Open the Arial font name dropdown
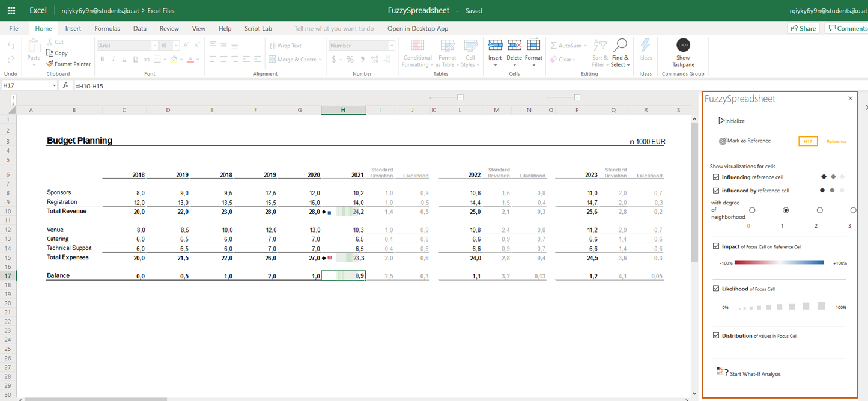Viewport: 868px width, 401px height. (x=154, y=46)
